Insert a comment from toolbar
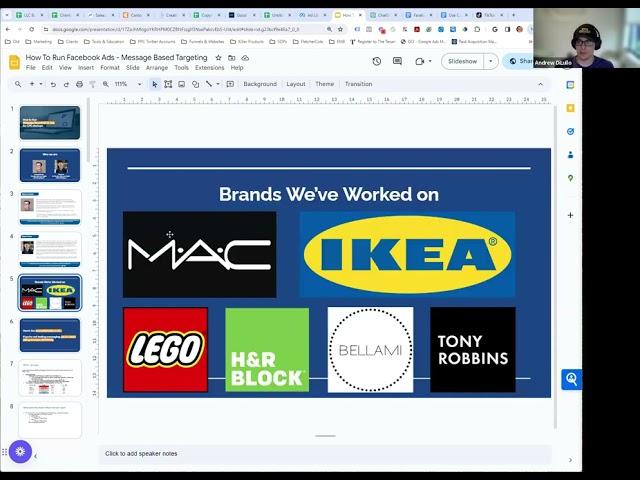The width and height of the screenshot is (640, 480). (230, 84)
